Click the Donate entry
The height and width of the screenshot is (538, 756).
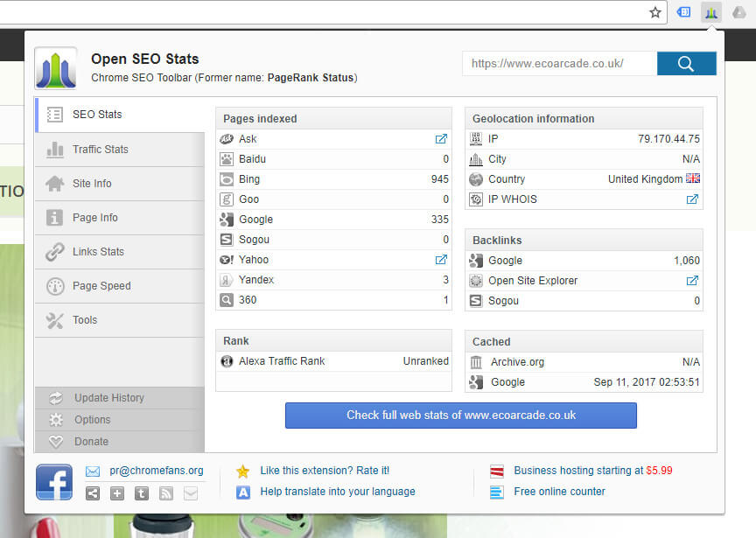pyautogui.click(x=121, y=442)
